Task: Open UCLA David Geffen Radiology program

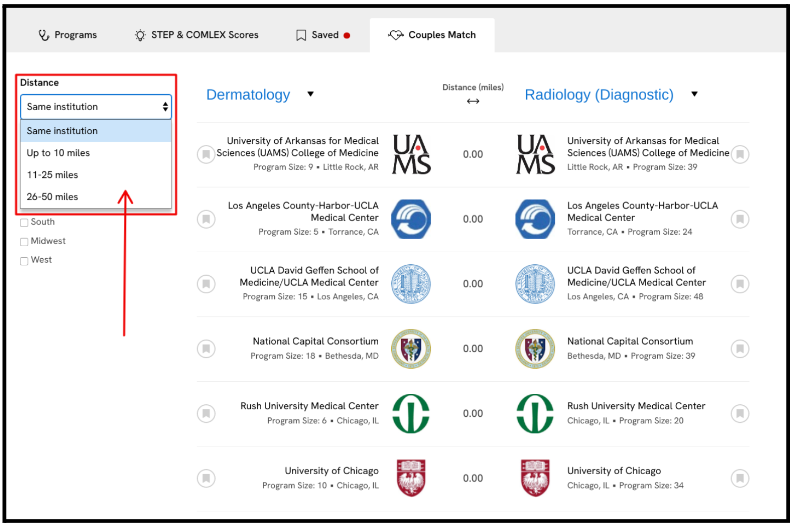Action: (637, 276)
